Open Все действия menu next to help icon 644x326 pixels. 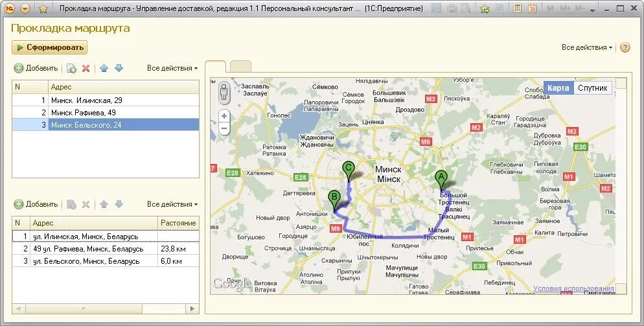[x=587, y=47]
